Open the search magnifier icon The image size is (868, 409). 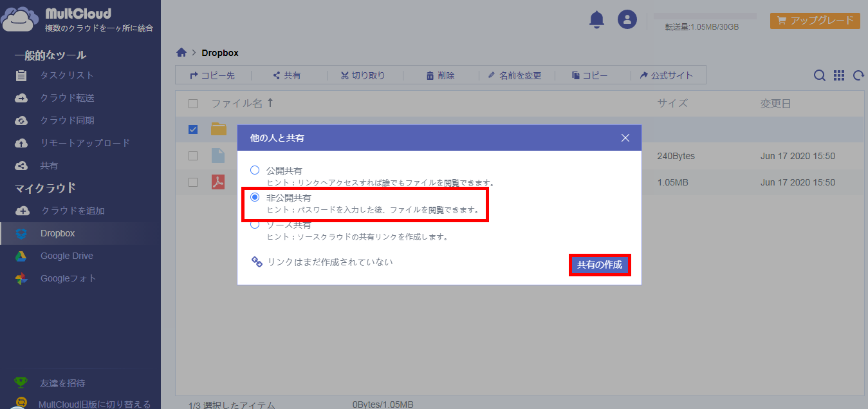click(x=820, y=75)
